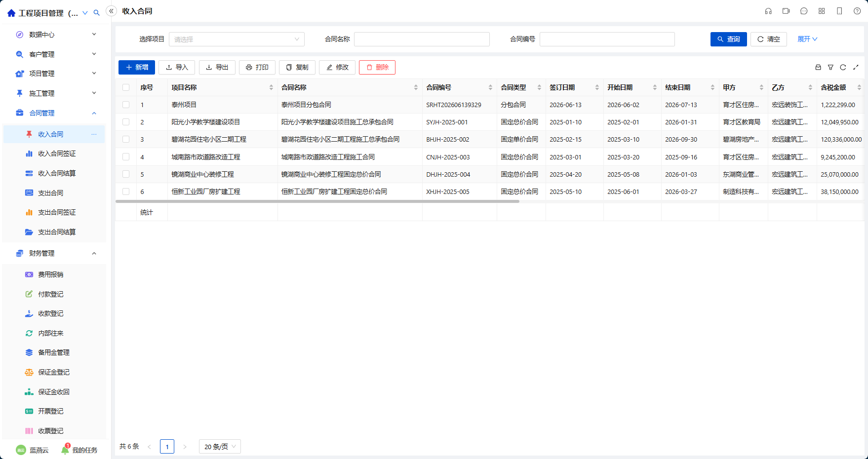Open the table filter funnel icon
The height and width of the screenshot is (459, 868).
click(830, 67)
